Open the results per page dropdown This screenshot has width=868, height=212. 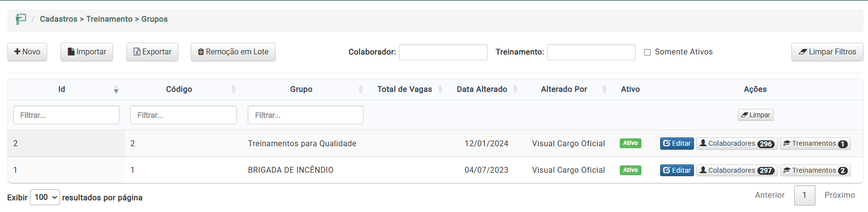[x=45, y=197]
